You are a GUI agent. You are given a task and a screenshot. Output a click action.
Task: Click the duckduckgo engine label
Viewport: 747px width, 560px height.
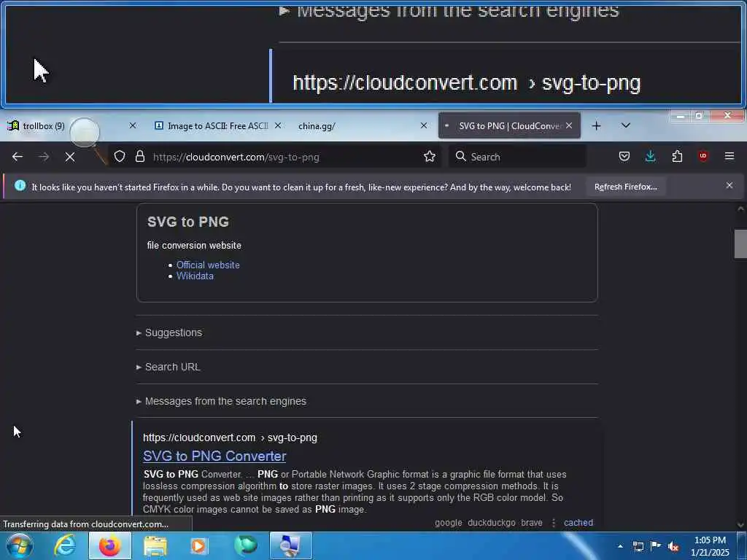click(x=491, y=522)
